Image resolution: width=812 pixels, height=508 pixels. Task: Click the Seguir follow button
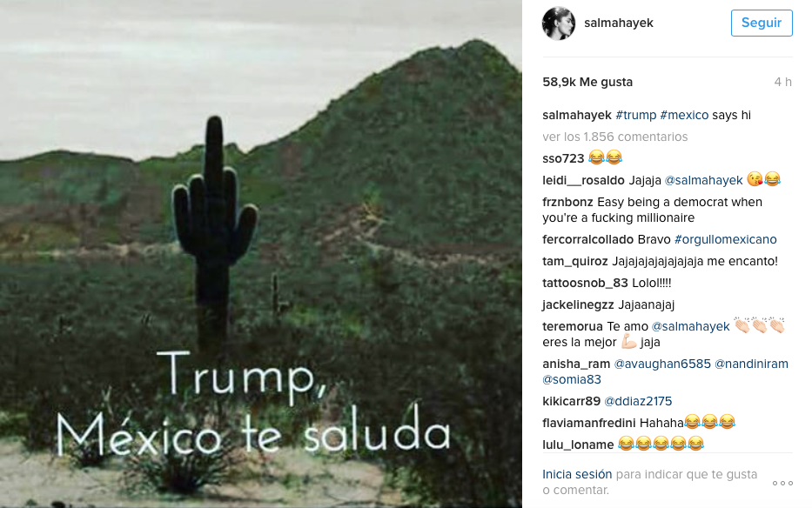pyautogui.click(x=762, y=23)
